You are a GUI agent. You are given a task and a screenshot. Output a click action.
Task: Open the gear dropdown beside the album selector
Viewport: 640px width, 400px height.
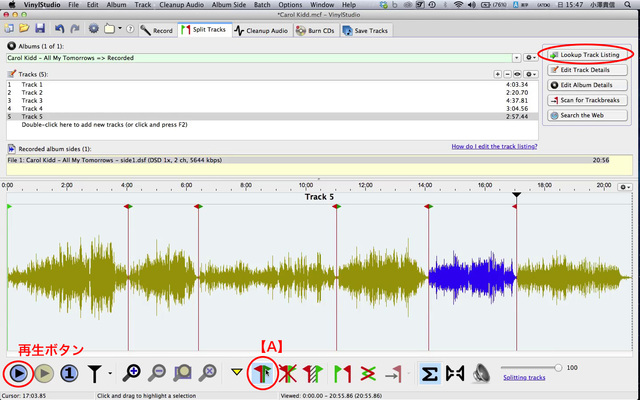(529, 58)
